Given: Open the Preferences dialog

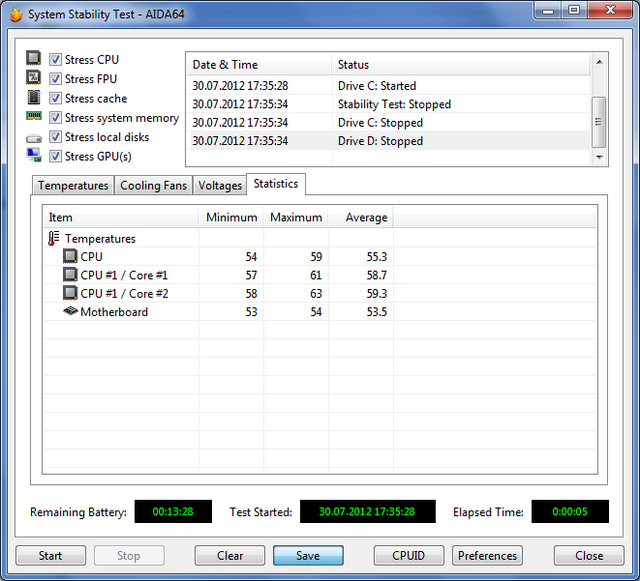Looking at the screenshot, I should click(x=488, y=556).
